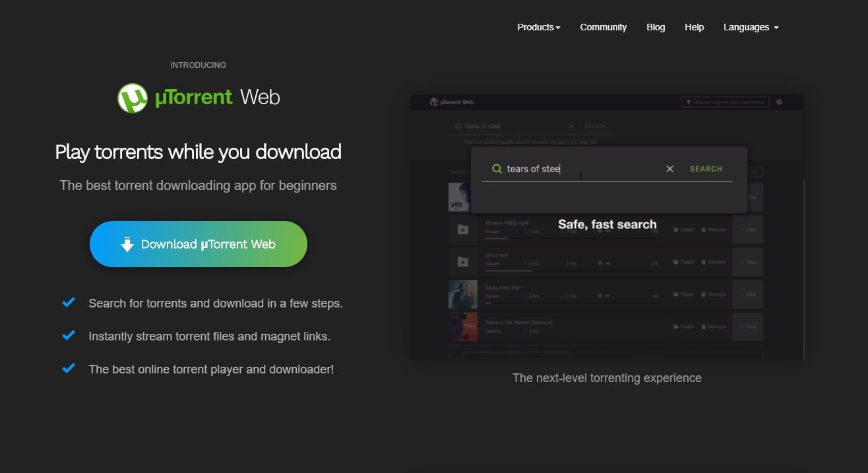868x473 pixels.
Task: Click 'Help us improve your experience' button
Action: tap(725, 102)
